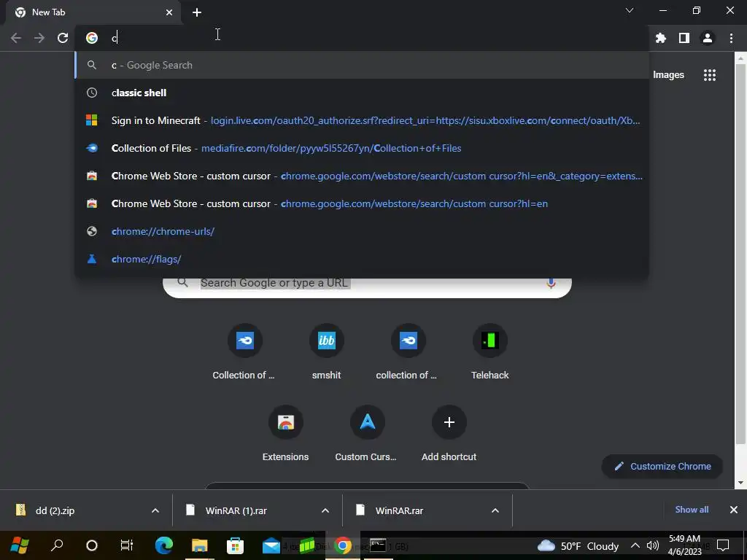Toggle the side panel icon

pos(684,38)
